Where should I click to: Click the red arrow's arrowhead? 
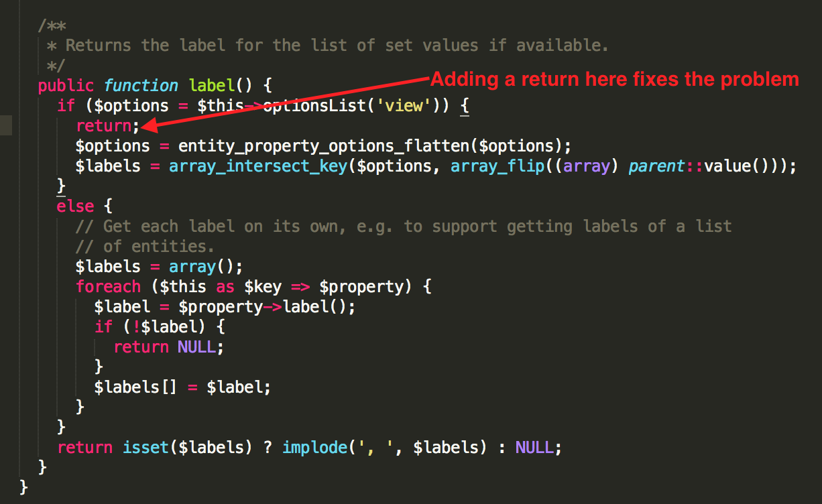[148, 125]
